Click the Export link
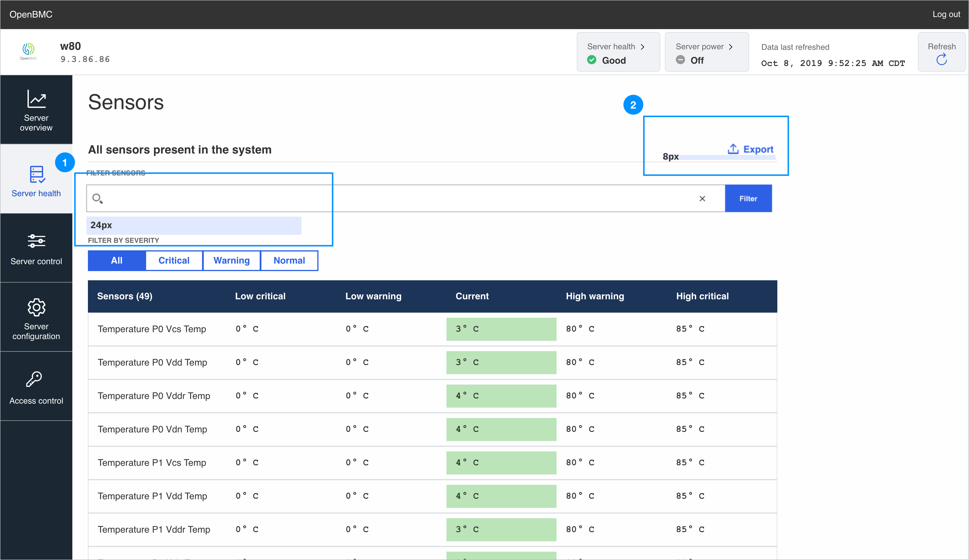 [x=758, y=149]
